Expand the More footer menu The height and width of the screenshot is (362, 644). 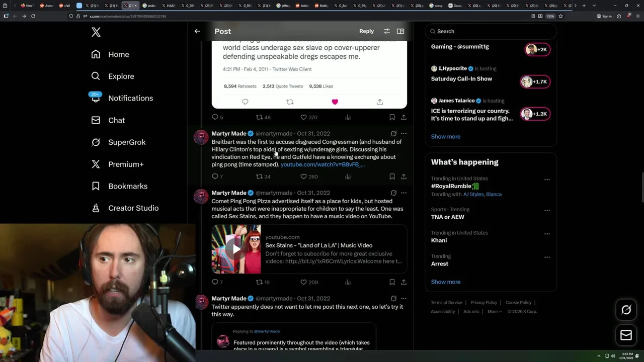coord(495,312)
